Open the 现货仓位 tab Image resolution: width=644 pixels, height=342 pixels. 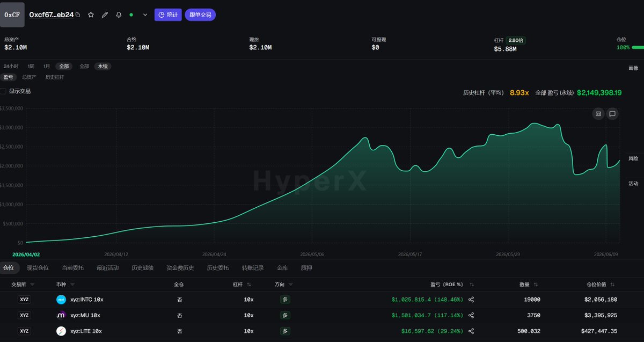[38, 267]
